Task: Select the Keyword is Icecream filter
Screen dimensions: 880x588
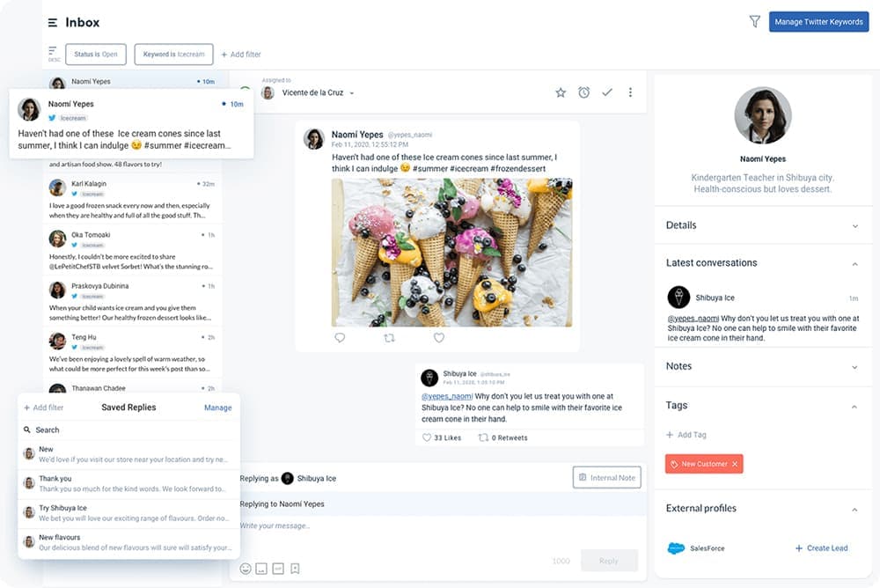Action: (173, 55)
